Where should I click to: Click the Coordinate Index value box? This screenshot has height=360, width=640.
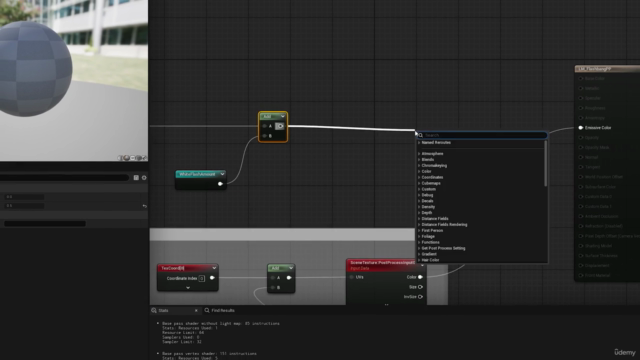(202, 278)
